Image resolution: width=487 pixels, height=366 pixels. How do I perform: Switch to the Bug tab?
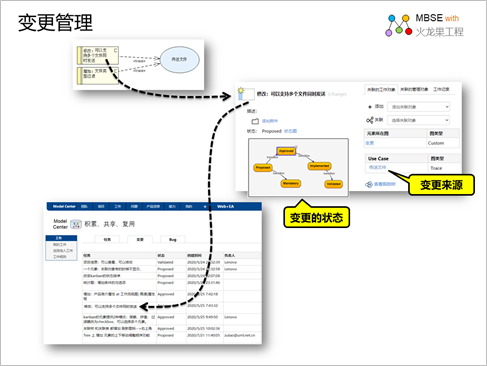pyautogui.click(x=173, y=240)
